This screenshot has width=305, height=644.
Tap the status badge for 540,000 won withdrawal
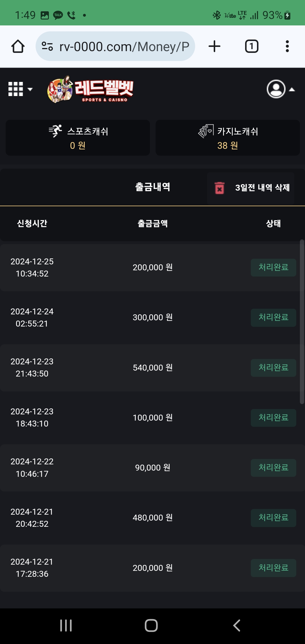pos(273,368)
